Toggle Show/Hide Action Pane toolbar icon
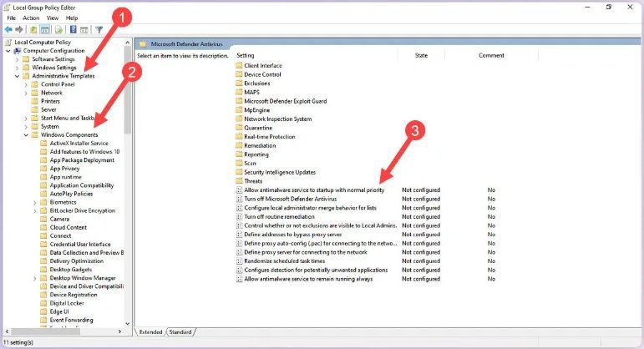644x349 pixels. click(84, 29)
